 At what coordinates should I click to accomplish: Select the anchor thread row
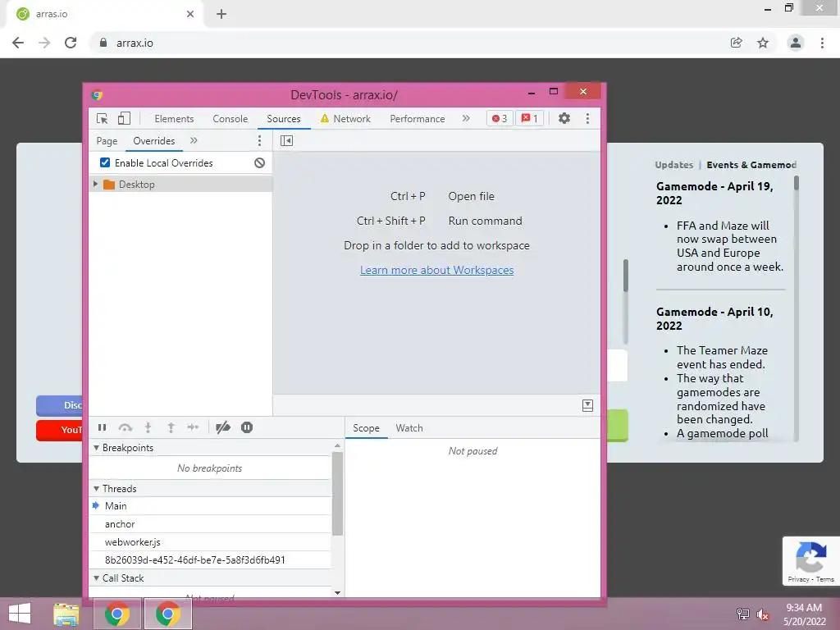point(210,524)
